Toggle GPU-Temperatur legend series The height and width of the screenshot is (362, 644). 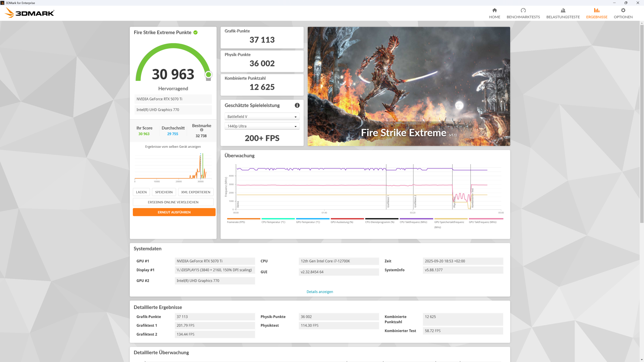tap(308, 222)
